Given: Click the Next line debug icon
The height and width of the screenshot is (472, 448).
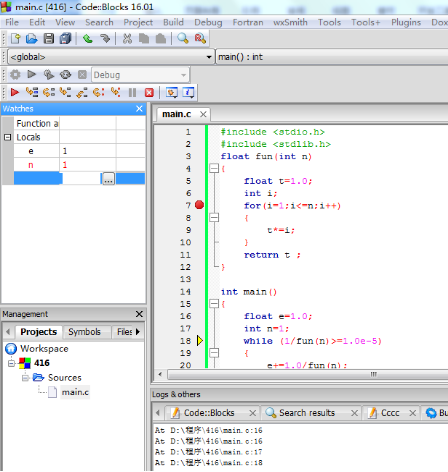Looking at the screenshot, I should pyautogui.click(x=49, y=92).
